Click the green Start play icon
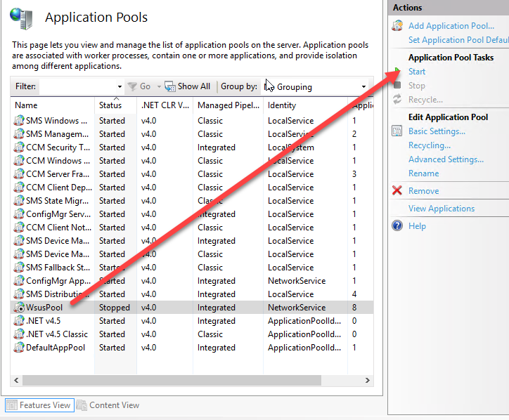 click(398, 72)
